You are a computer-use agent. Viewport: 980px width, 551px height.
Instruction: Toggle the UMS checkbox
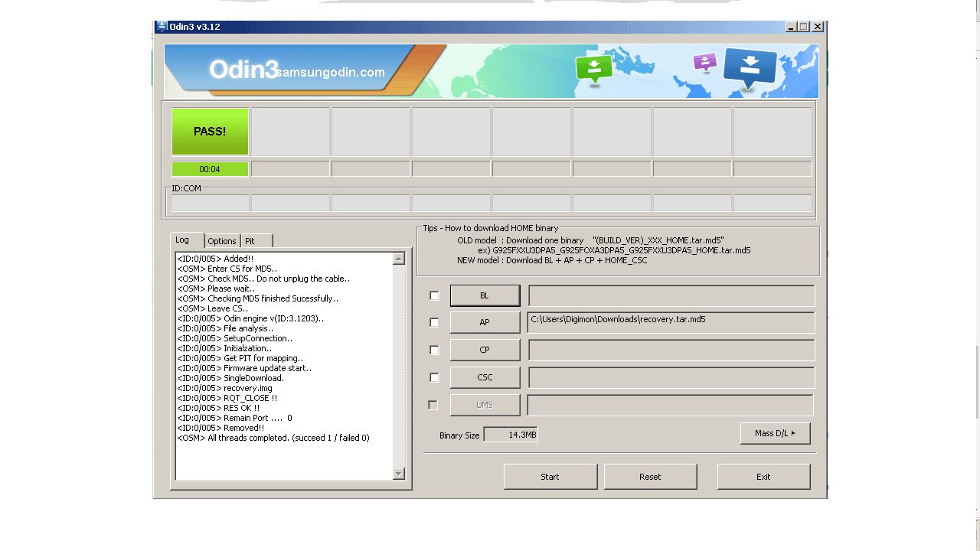(x=433, y=405)
